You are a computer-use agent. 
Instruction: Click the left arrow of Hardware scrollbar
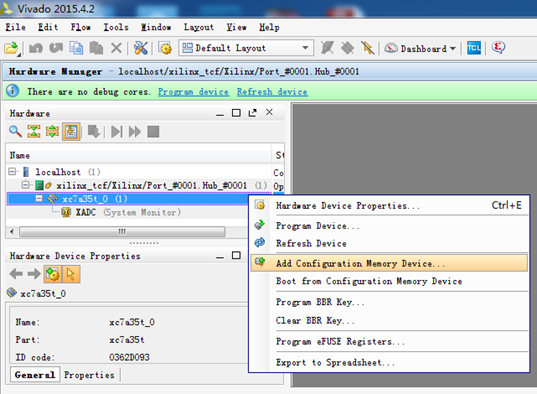(12, 232)
